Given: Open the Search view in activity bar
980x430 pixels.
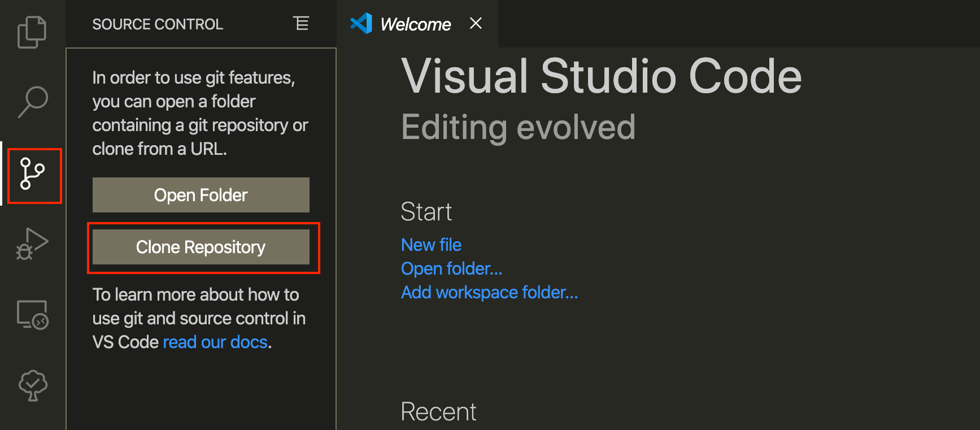Looking at the screenshot, I should click(33, 102).
